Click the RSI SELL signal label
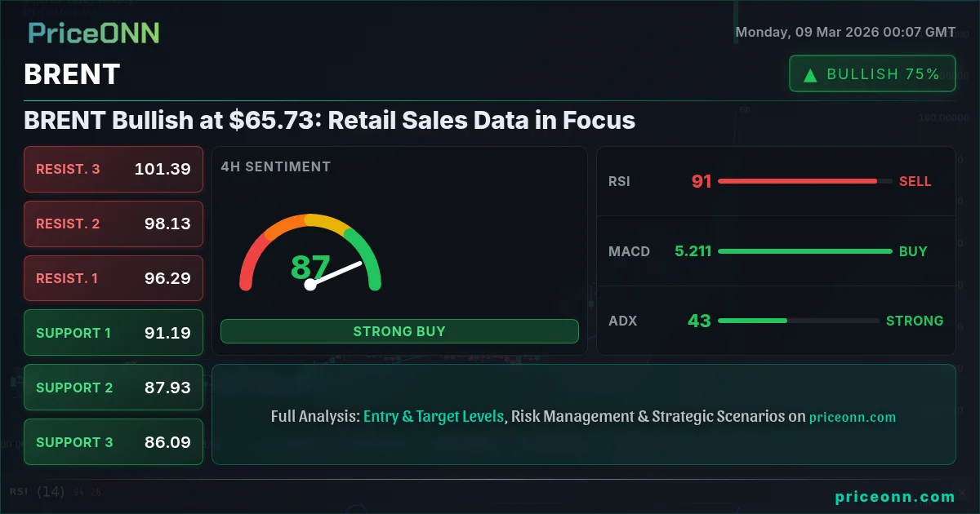 click(915, 181)
